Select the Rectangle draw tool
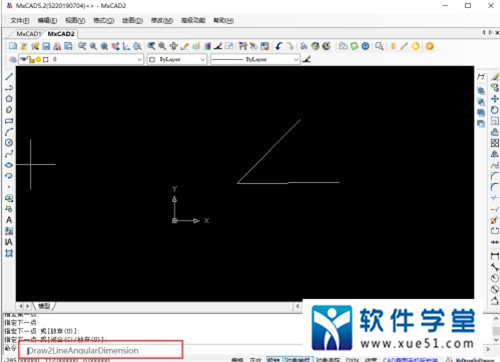Image resolution: width=500 pixels, height=362 pixels. point(9,121)
